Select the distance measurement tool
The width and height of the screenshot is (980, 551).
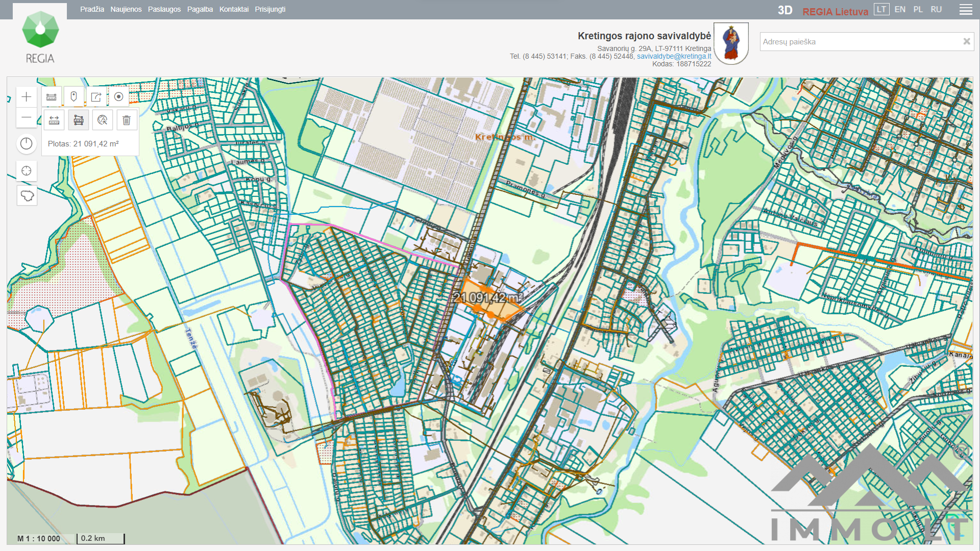[x=54, y=120]
